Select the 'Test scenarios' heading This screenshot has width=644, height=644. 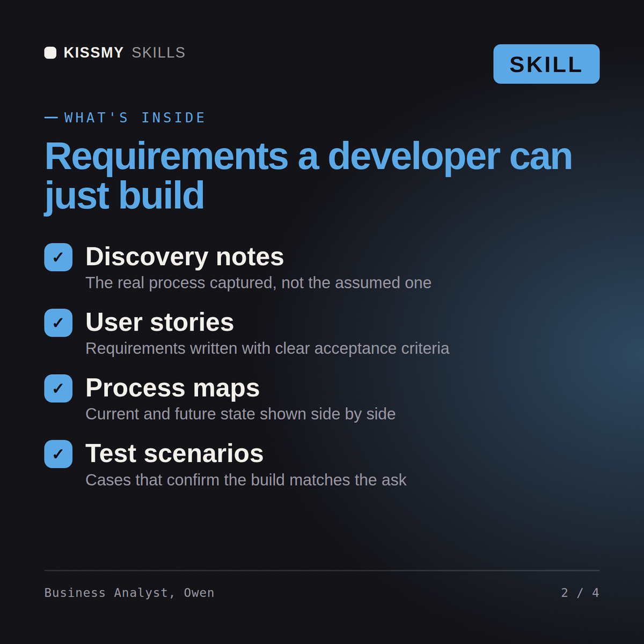174,453
